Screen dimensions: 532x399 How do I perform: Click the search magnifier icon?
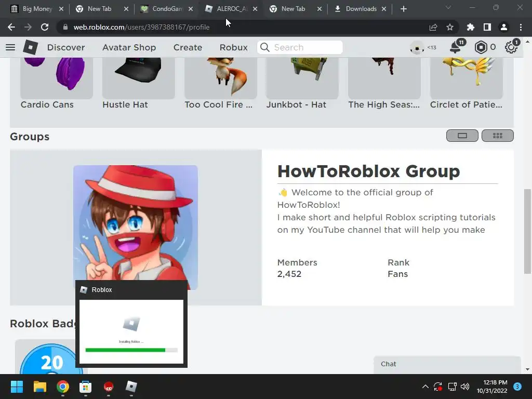click(x=264, y=47)
